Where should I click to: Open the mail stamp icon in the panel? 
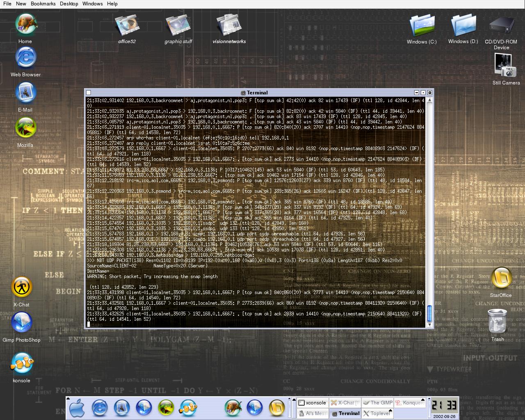click(121, 408)
